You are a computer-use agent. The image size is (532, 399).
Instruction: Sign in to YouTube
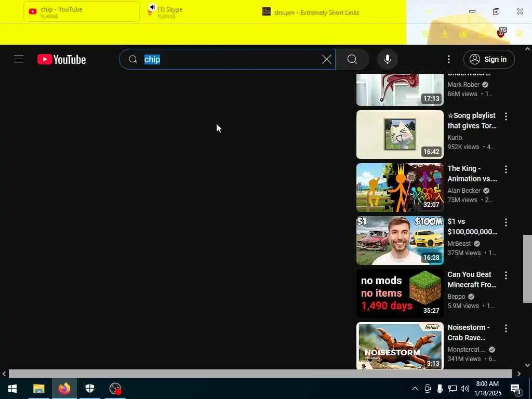(x=489, y=59)
